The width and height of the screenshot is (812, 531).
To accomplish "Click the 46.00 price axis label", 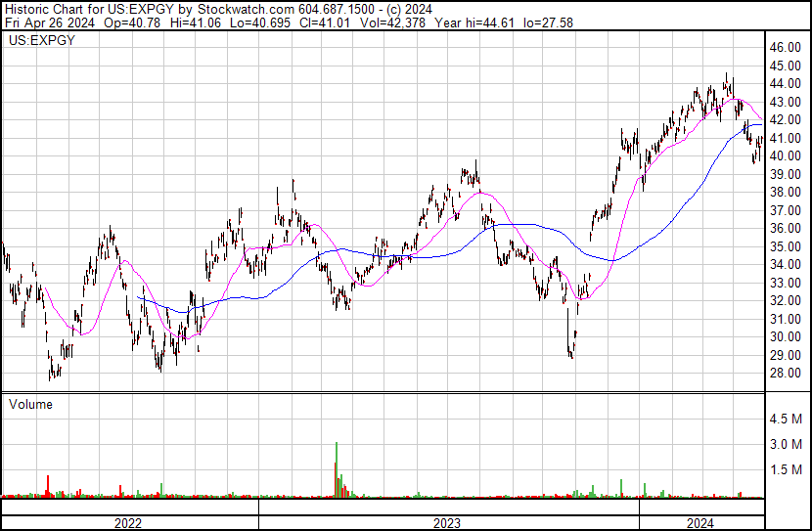I will click(785, 48).
